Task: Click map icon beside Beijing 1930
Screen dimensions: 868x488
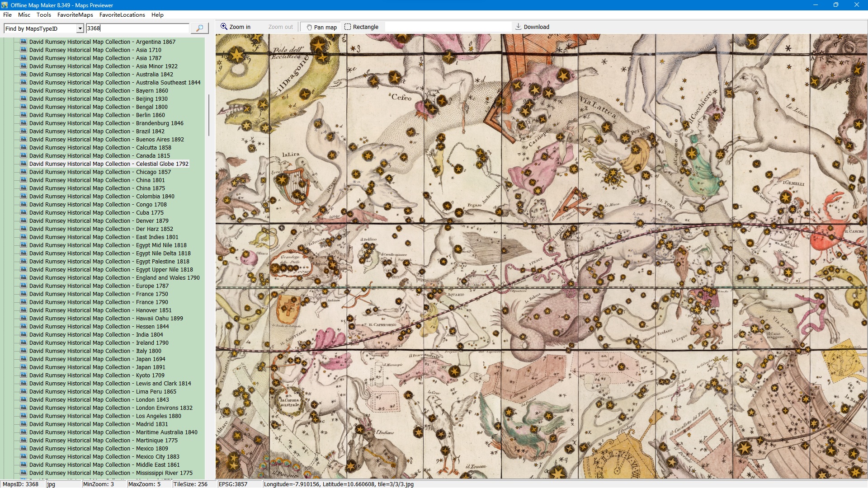Action: [x=24, y=99]
